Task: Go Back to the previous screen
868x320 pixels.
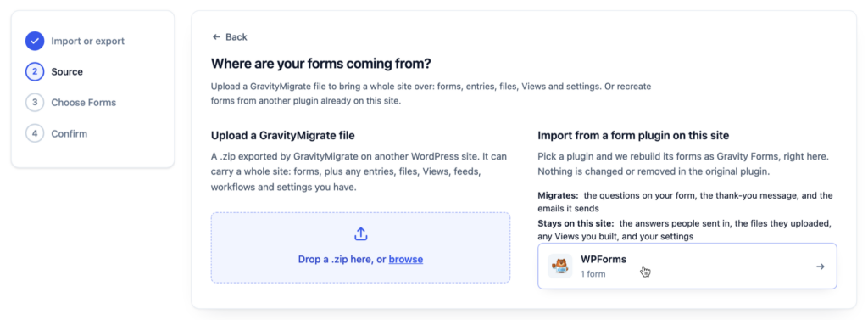Action: pos(230,37)
